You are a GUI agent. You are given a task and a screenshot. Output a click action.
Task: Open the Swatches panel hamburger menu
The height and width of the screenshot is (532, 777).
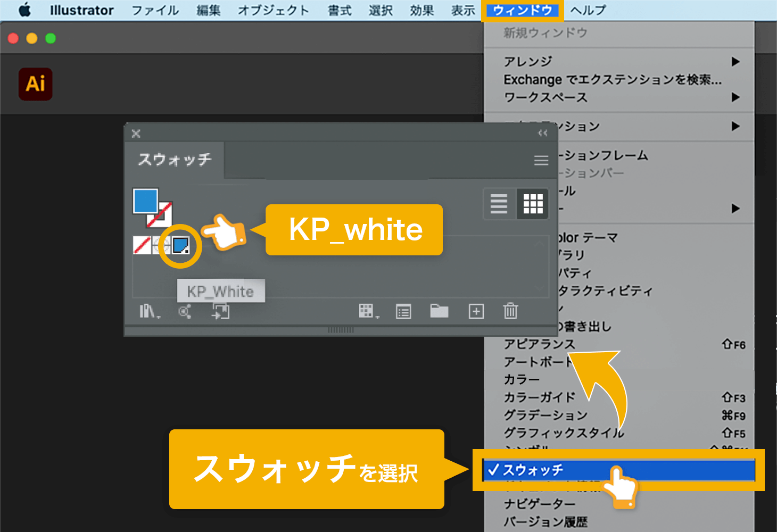(541, 160)
